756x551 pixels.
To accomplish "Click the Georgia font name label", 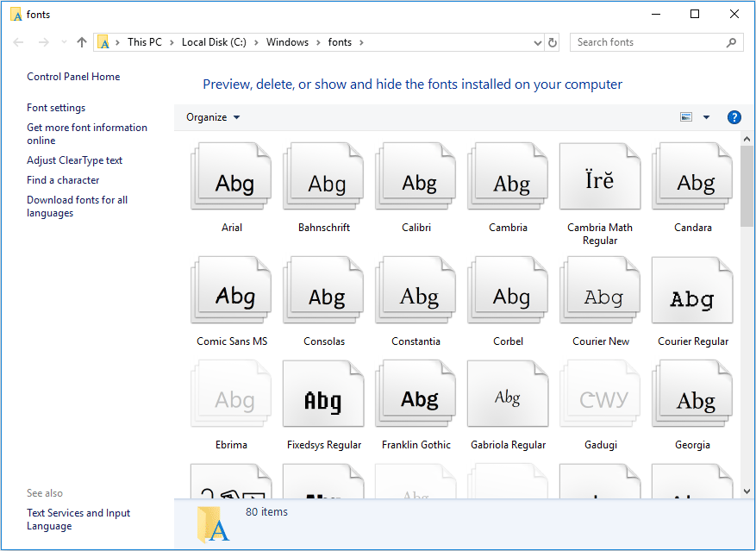I will coord(692,445).
